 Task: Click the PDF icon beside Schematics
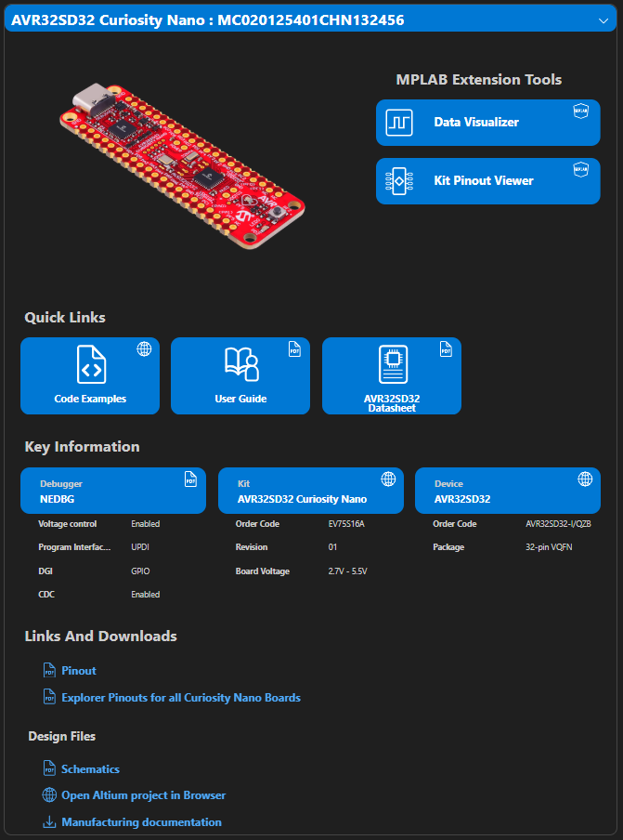click(49, 768)
